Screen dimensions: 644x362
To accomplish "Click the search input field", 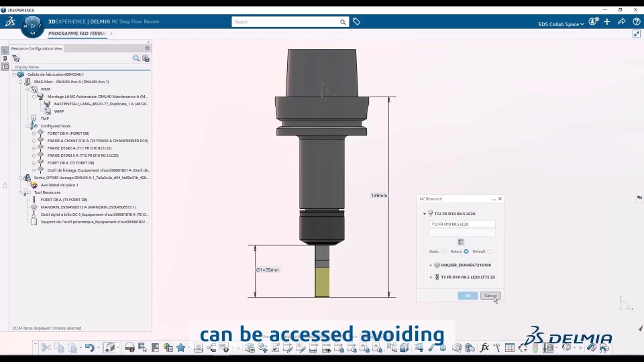I will [x=286, y=21].
